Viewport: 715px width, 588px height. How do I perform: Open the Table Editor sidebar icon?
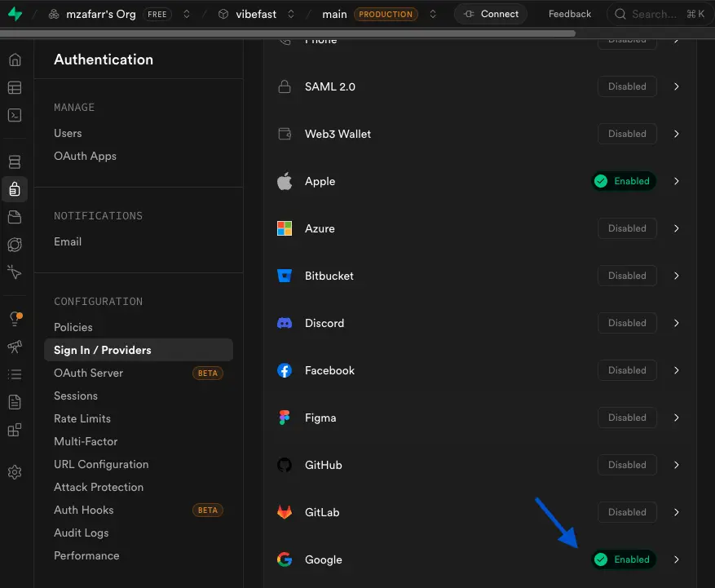tap(15, 87)
